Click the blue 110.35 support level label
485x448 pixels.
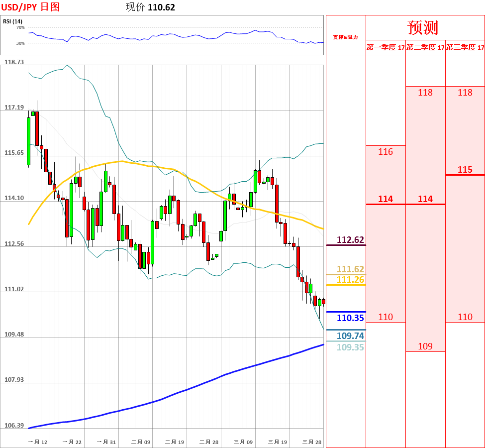click(350, 318)
